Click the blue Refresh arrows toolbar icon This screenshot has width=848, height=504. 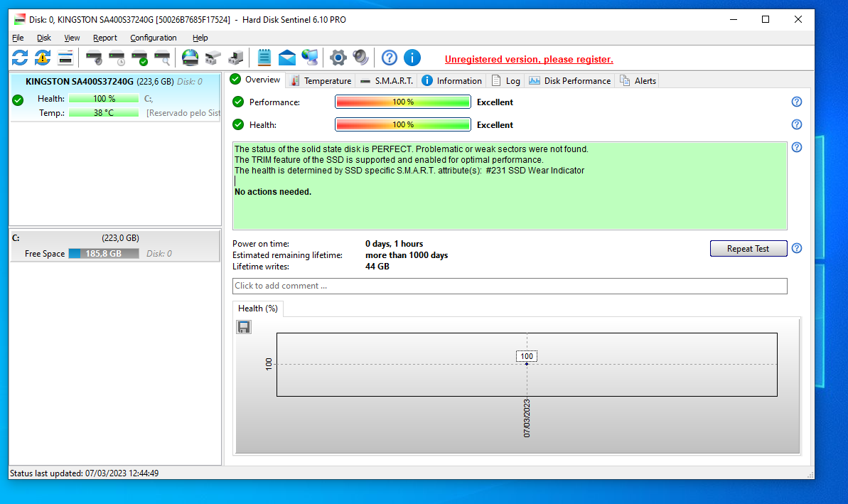point(20,58)
